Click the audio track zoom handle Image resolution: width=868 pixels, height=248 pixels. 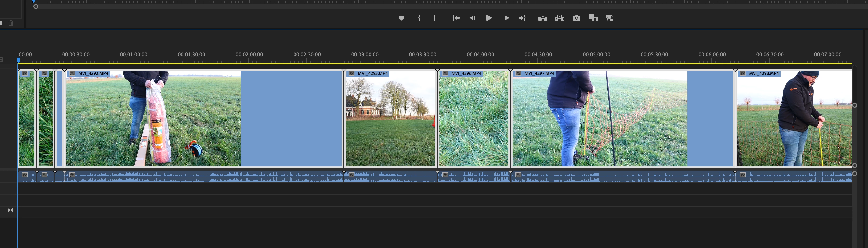coord(855,174)
